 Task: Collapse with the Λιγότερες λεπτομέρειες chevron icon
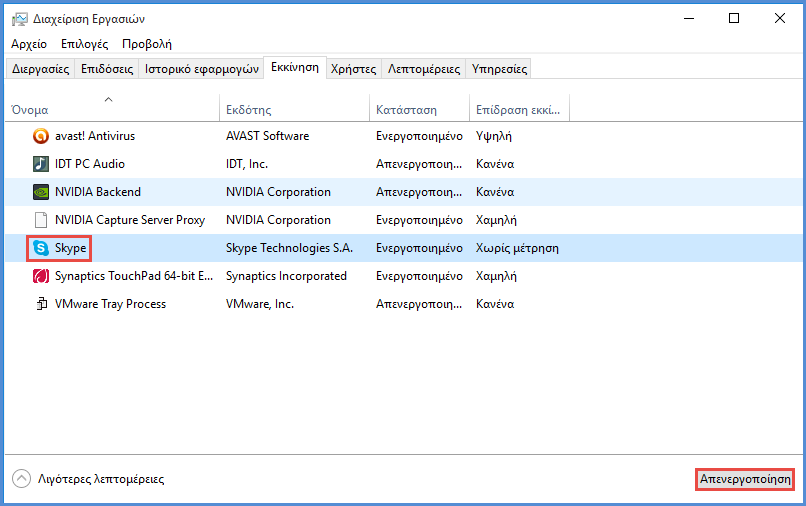[22, 479]
